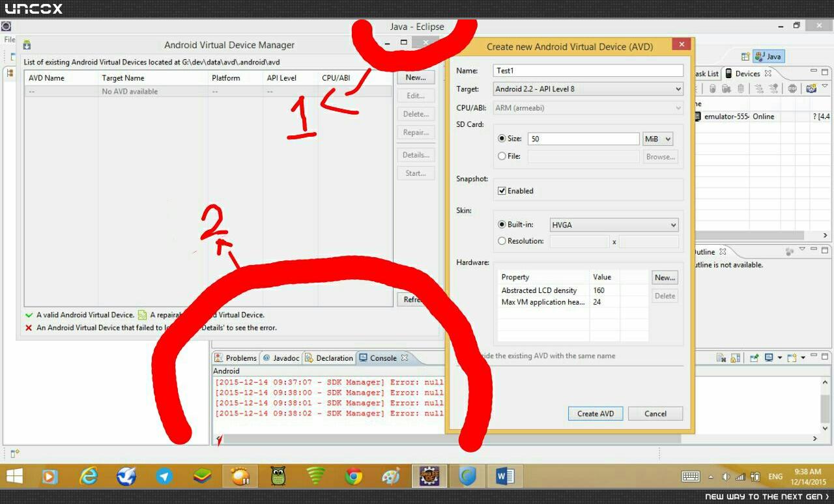
Task: Click the Cause GC trash icon in Devices
Action: [740, 89]
